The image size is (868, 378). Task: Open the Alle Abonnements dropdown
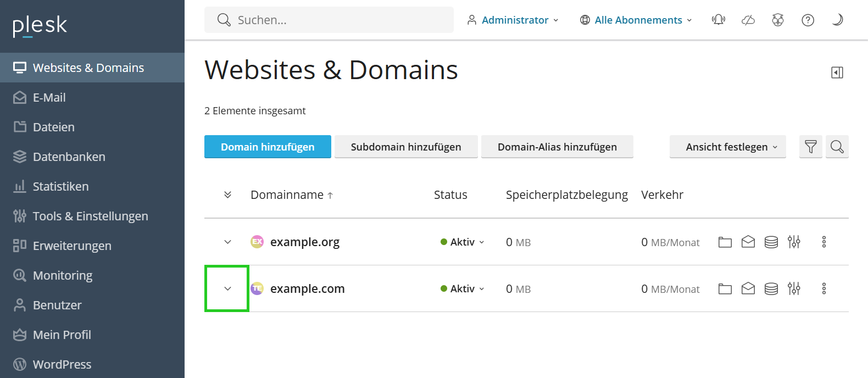[636, 20]
